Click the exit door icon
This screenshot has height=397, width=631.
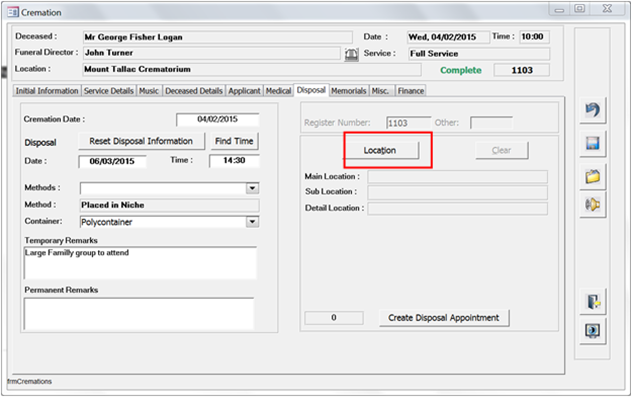pos(592,301)
